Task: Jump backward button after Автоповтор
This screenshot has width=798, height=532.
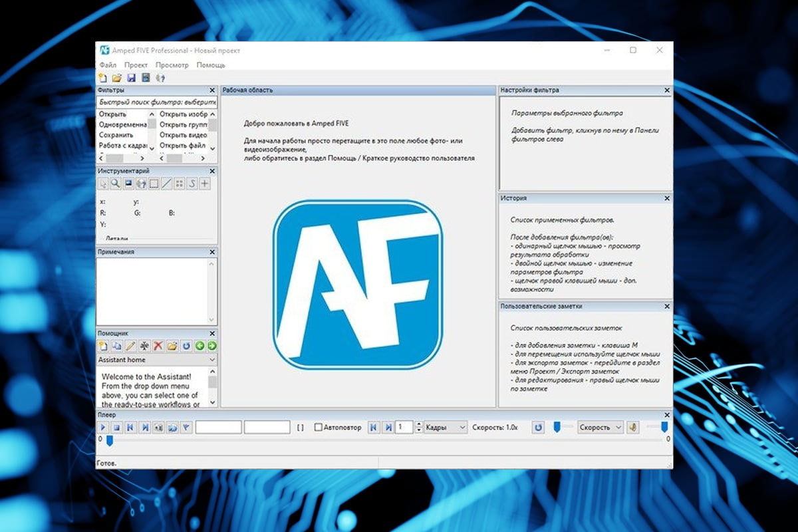Action: 374,428
